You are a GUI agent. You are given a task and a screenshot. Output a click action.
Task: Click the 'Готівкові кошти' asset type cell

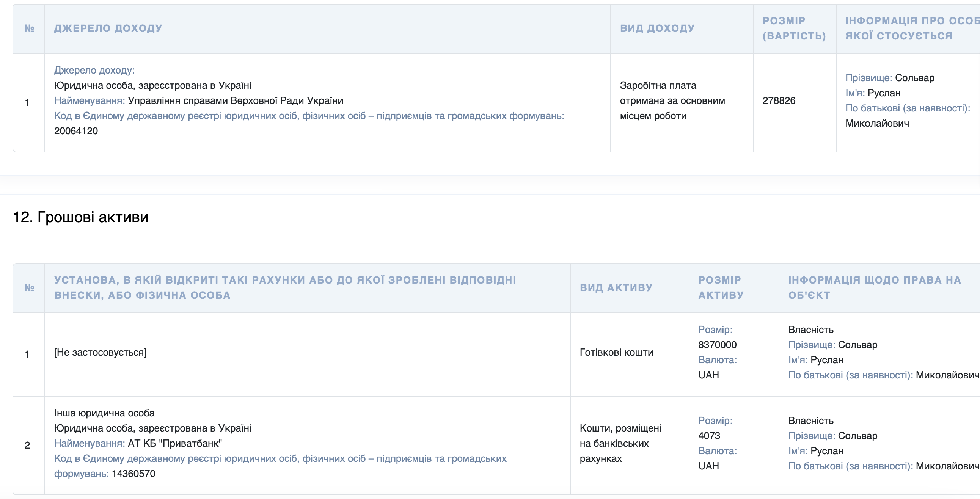tap(616, 352)
